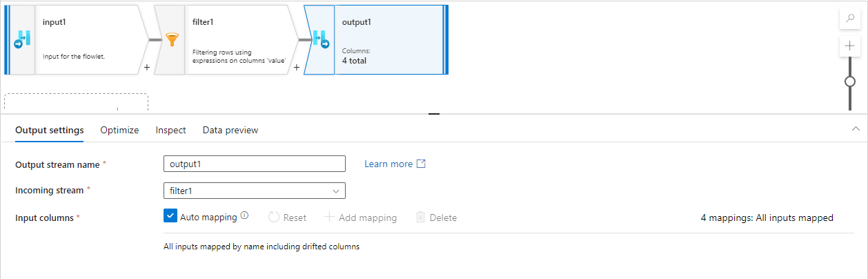Screen dimensions: 868x279
Task: Open the Inspect tab
Action: click(170, 130)
